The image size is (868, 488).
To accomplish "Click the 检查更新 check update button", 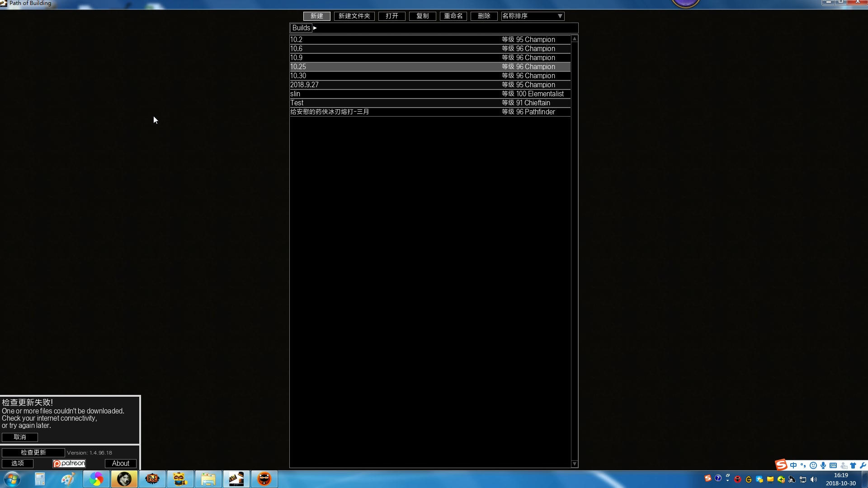I will [33, 452].
